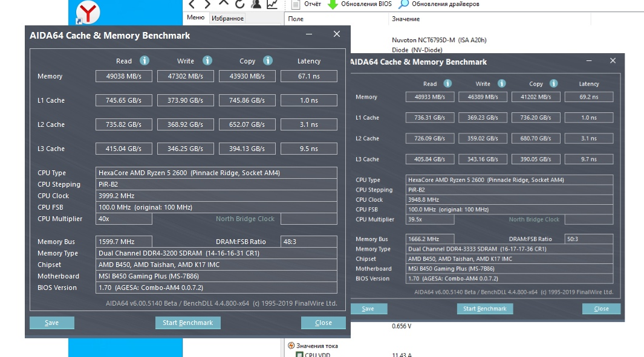This screenshot has width=644, height=357.
Task: Click Обновления драйверов toolbar label
Action: [x=446, y=4]
